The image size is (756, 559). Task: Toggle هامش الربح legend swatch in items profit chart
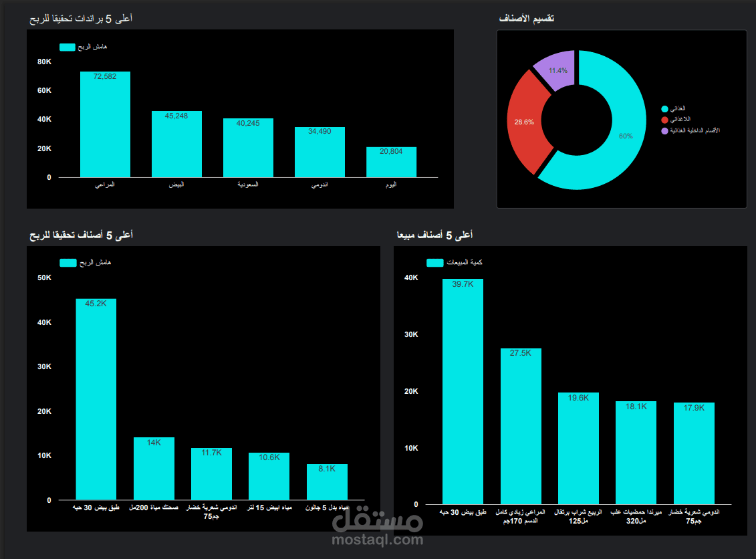pyautogui.click(x=68, y=263)
